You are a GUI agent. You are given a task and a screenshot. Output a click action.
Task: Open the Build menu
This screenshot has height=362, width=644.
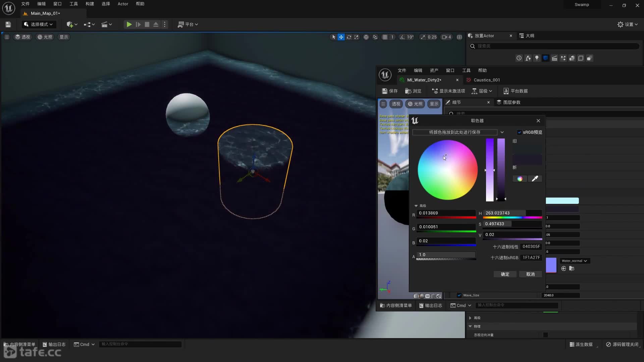[90, 4]
